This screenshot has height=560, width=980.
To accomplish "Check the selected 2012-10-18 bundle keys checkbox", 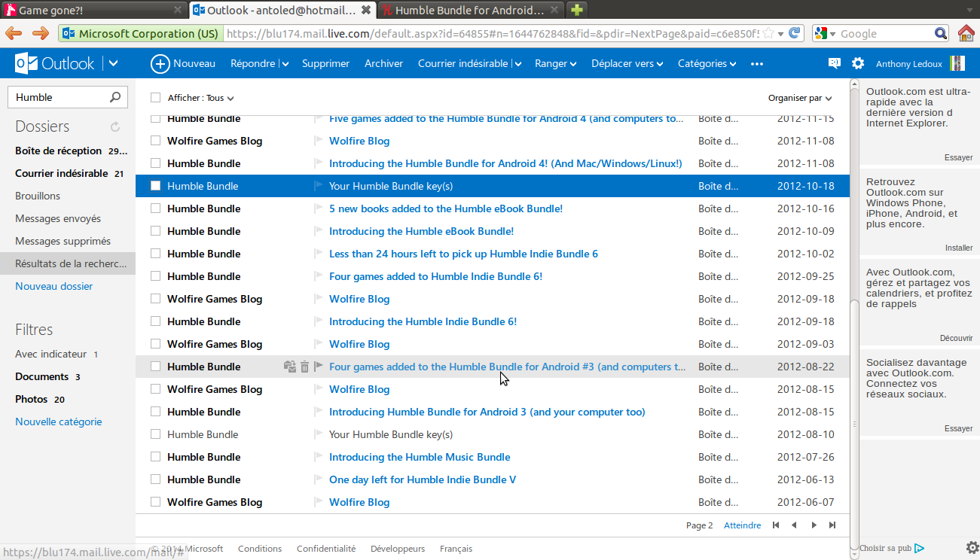I will click(156, 186).
